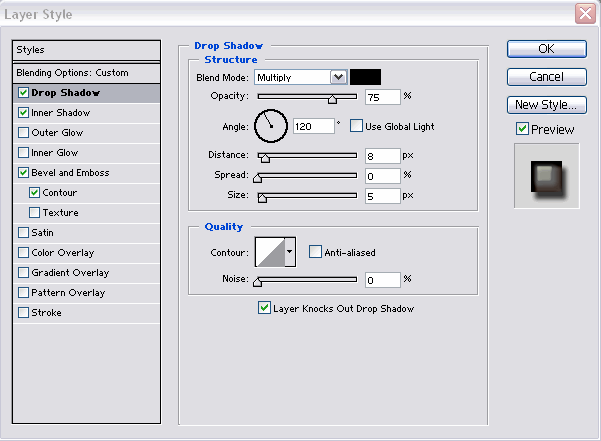Click the Opacity value field

coord(383,97)
